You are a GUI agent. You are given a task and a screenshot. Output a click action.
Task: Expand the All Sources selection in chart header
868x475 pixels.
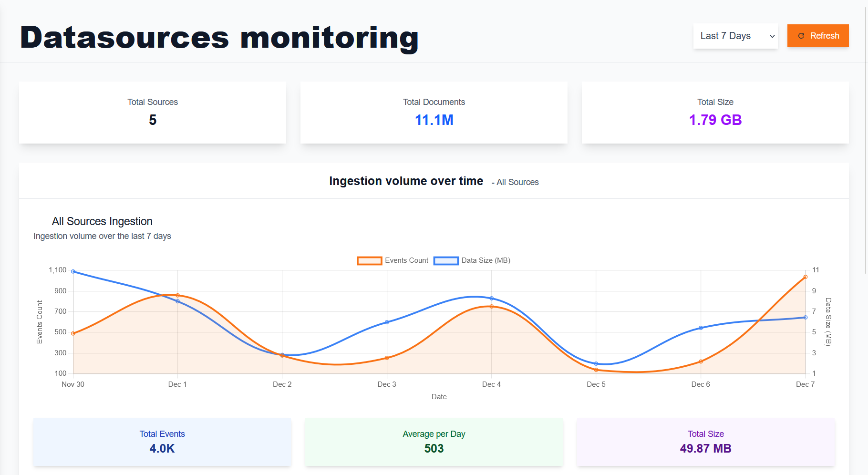pyautogui.click(x=515, y=182)
